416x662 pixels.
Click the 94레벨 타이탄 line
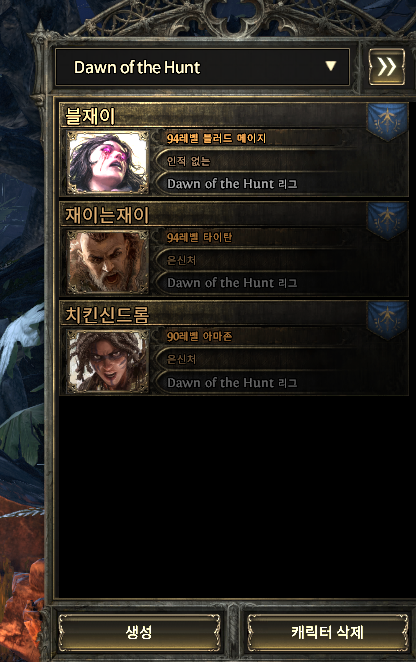199,238
